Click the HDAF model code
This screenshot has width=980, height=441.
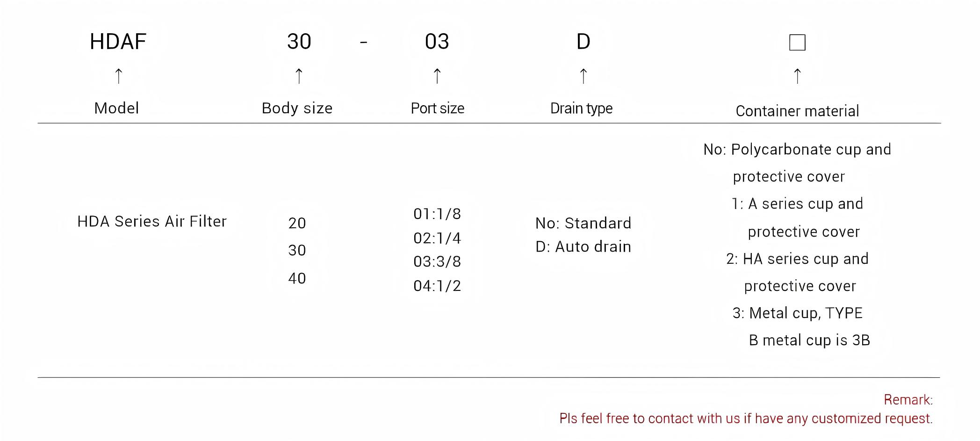click(118, 42)
